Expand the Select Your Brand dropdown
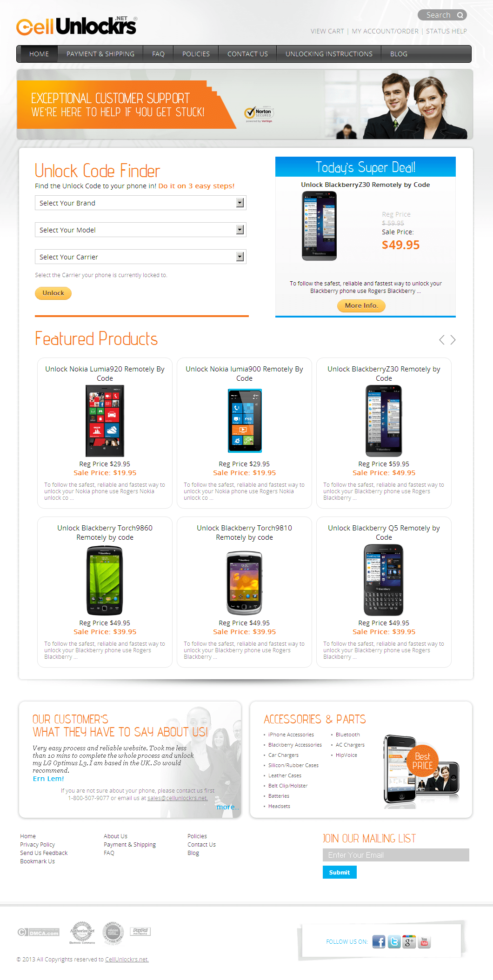The width and height of the screenshot is (493, 980). click(140, 203)
